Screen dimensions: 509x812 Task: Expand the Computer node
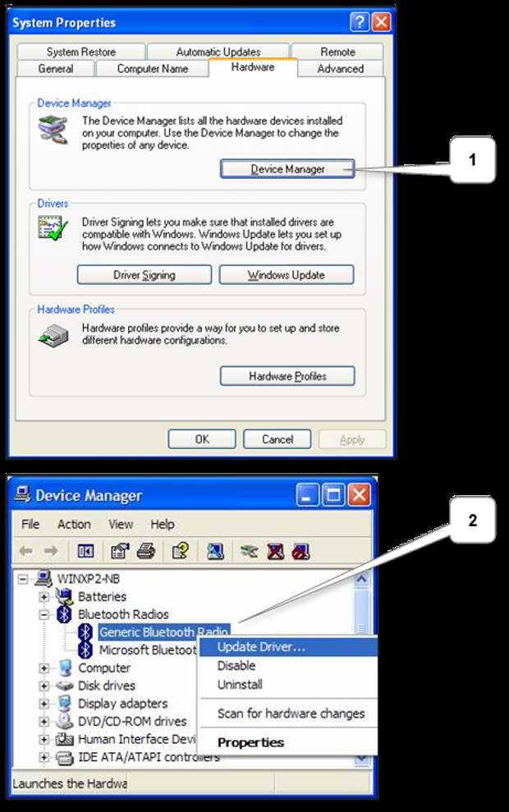click(44, 668)
